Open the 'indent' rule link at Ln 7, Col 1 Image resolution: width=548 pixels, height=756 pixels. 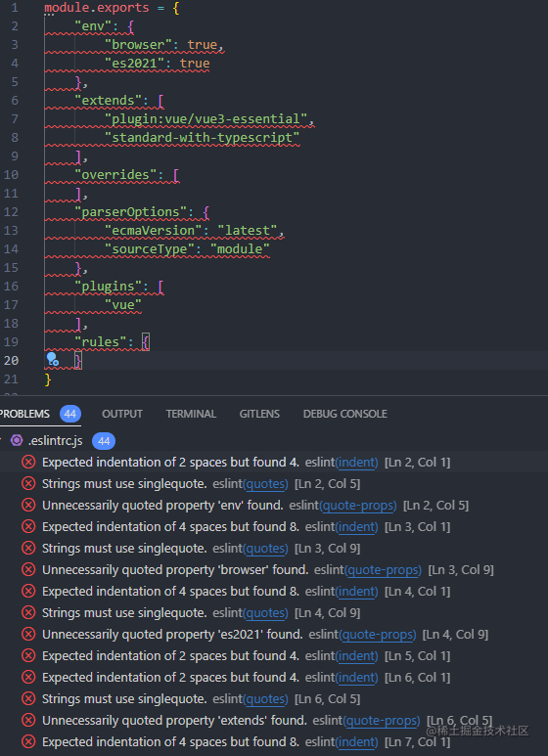click(x=357, y=741)
